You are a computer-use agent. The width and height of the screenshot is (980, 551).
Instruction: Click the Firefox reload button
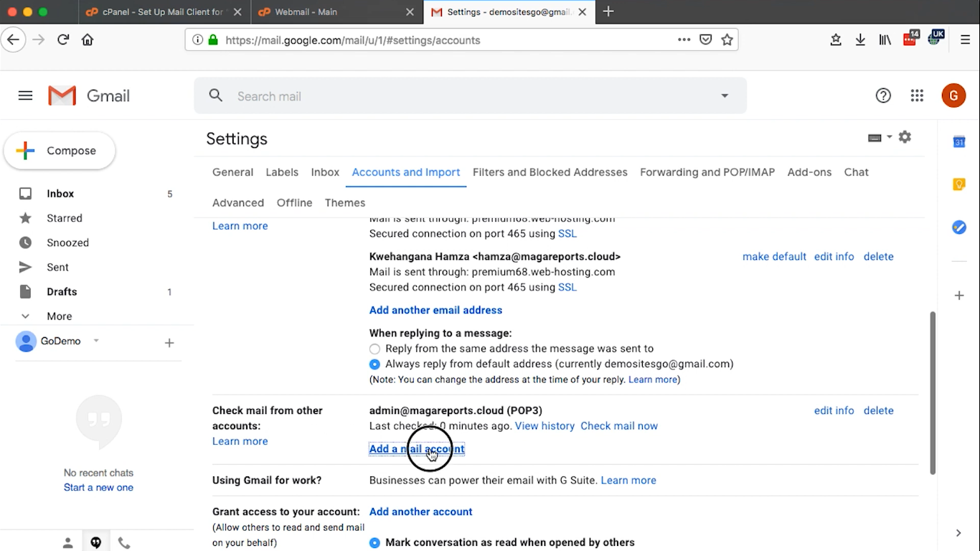[63, 40]
